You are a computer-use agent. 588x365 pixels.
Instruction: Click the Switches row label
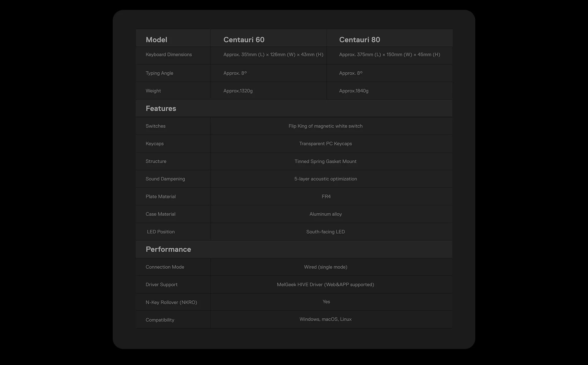156,126
